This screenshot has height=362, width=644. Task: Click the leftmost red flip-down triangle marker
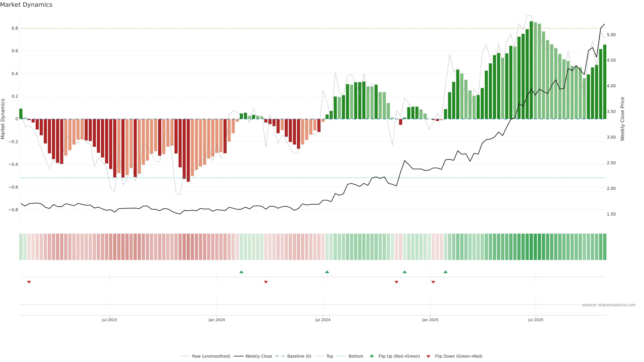click(29, 282)
